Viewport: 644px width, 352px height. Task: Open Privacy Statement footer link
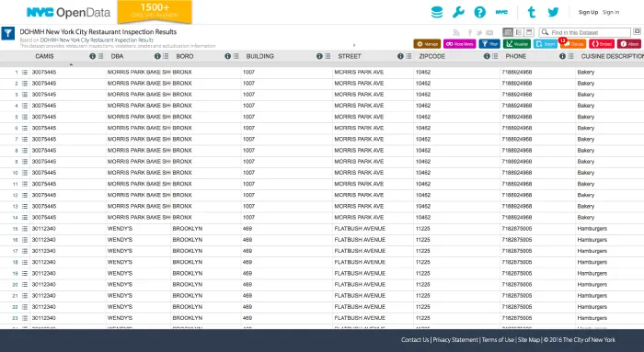click(455, 340)
